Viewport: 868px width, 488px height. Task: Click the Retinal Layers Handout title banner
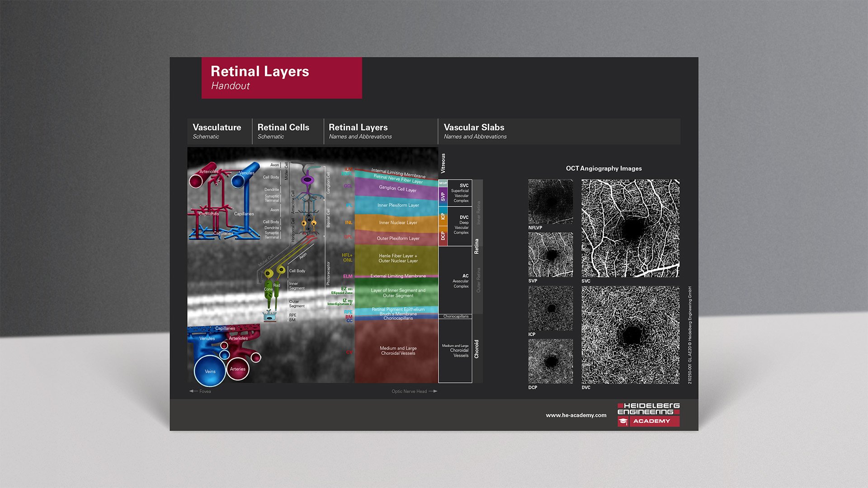tap(281, 78)
